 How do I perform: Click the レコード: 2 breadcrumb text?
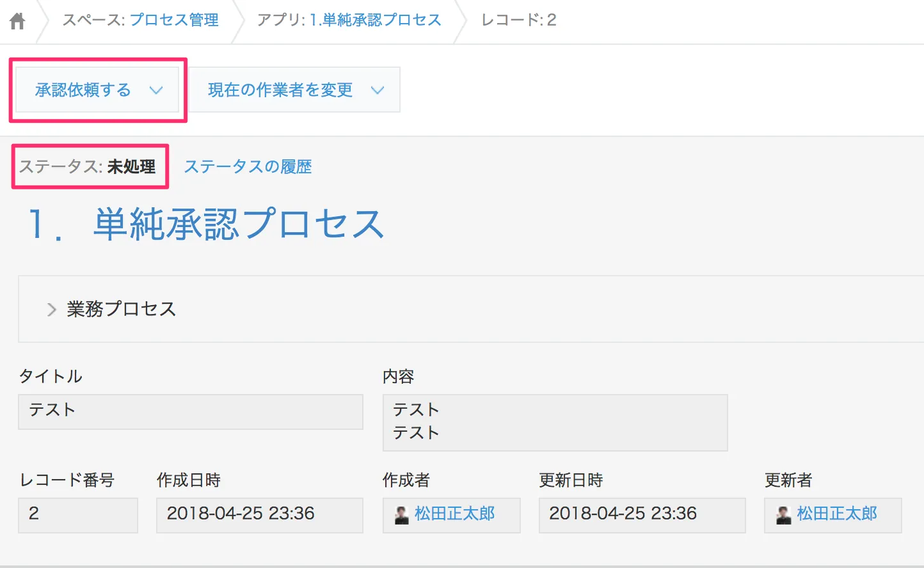click(x=519, y=20)
